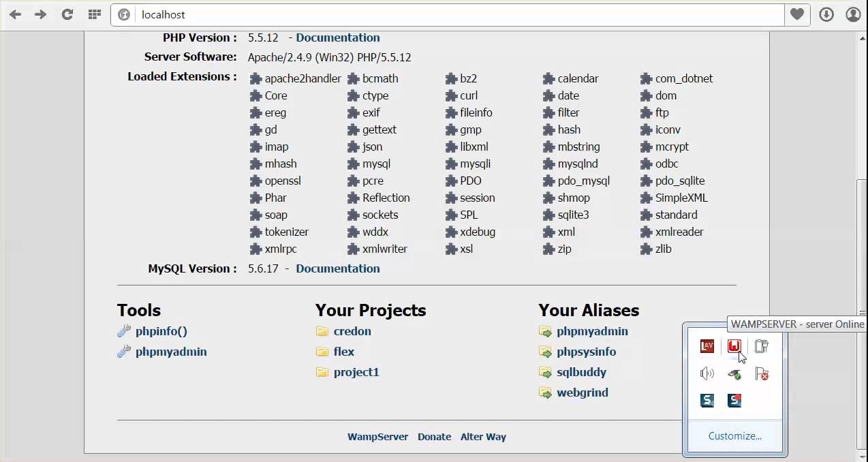Open Action Center flag tray icon

[x=762, y=373]
